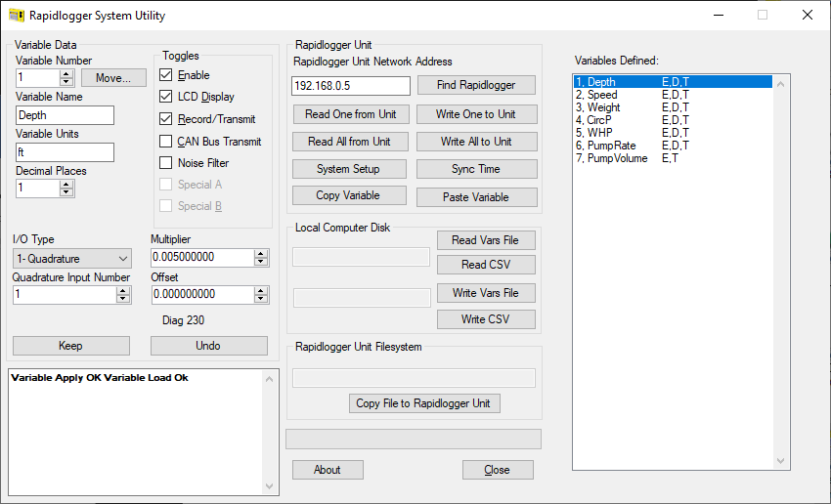Click Paste Variable button
The height and width of the screenshot is (504, 831).
pyautogui.click(x=476, y=197)
